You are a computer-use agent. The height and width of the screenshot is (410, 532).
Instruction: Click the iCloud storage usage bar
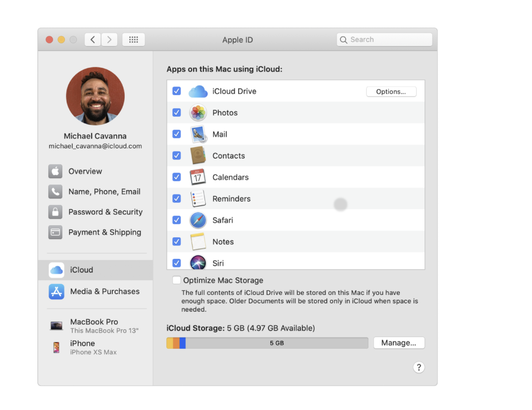point(267,343)
